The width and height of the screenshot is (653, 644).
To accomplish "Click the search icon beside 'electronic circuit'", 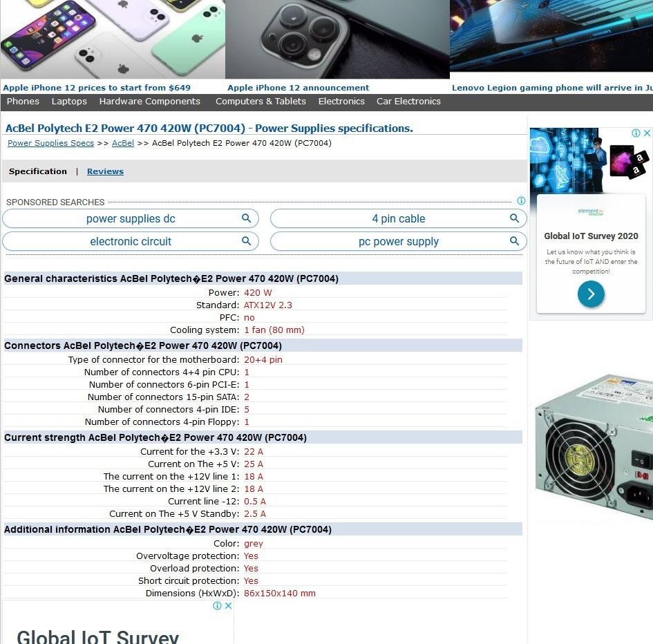I will click(247, 241).
